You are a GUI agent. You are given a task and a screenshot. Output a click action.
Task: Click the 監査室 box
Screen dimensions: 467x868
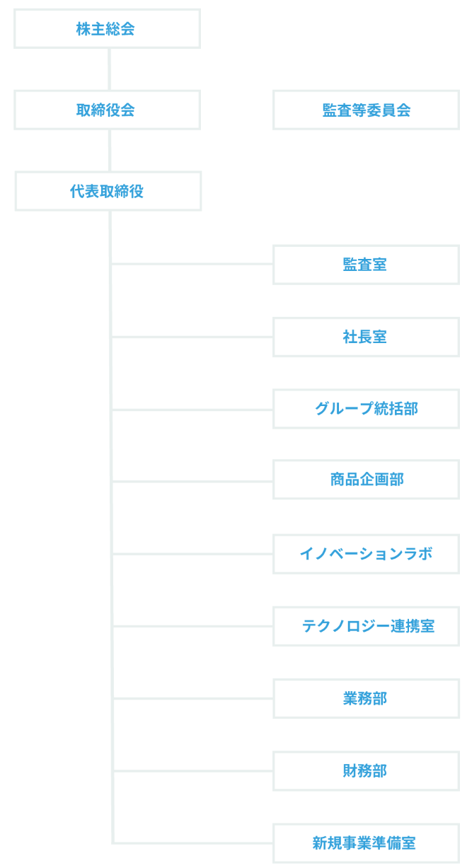click(x=367, y=265)
